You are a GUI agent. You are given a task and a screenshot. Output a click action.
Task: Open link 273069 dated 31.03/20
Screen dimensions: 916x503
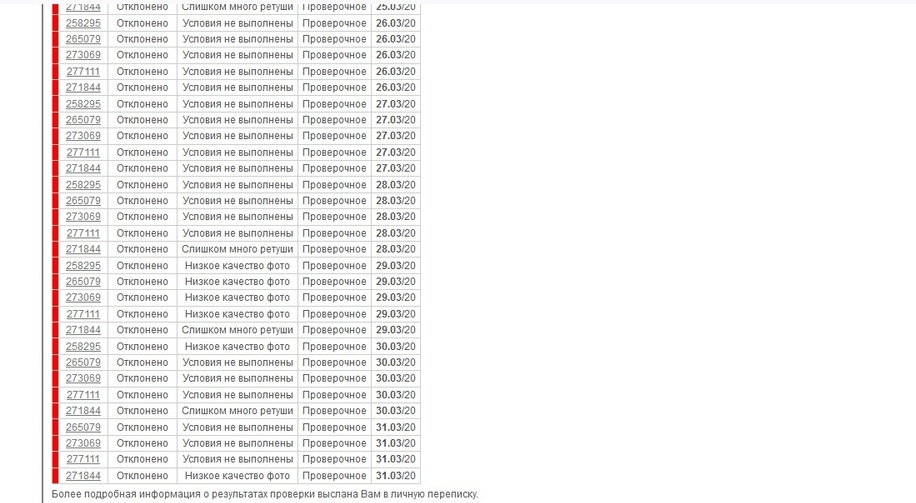83,443
